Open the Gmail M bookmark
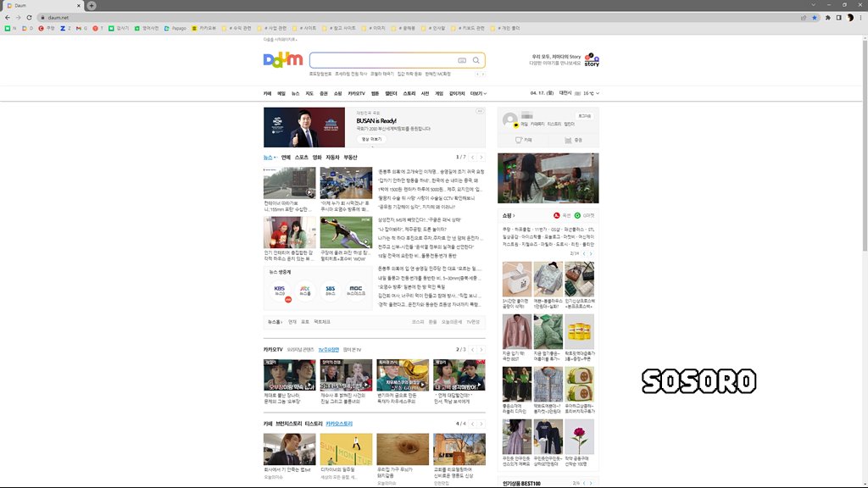The height and width of the screenshot is (488, 868). pos(81,28)
